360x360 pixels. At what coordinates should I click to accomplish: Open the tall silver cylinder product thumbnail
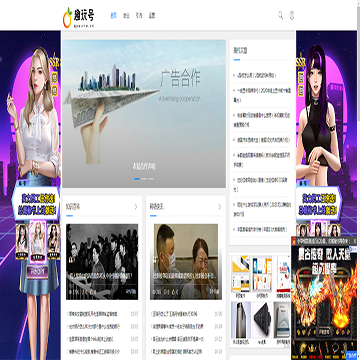pyautogui.click(x=241, y=320)
